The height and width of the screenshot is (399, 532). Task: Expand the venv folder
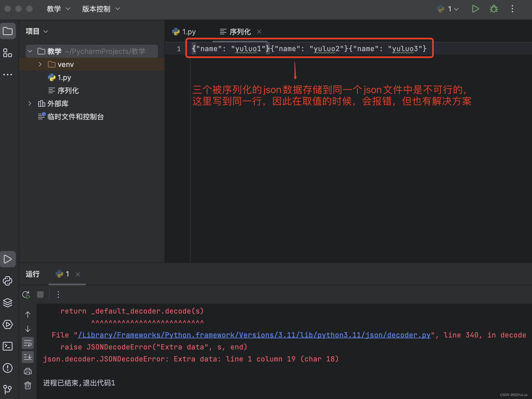40,64
